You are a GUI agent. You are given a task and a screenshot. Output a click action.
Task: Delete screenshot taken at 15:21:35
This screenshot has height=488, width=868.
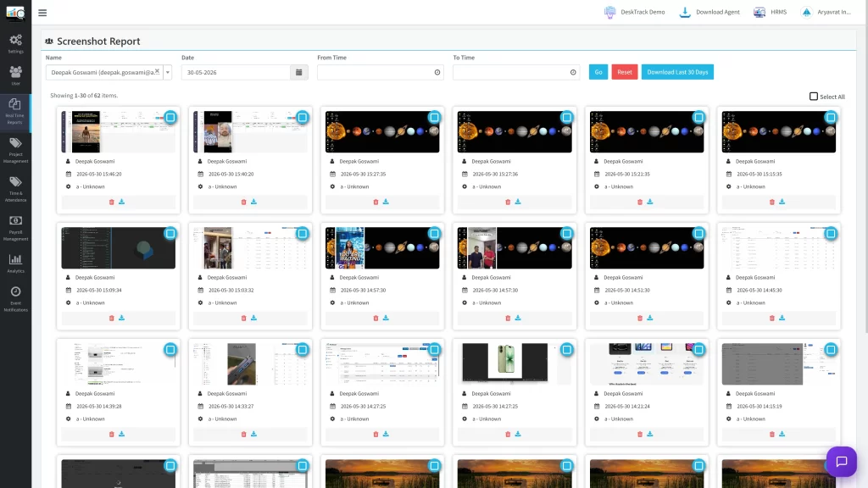point(640,202)
